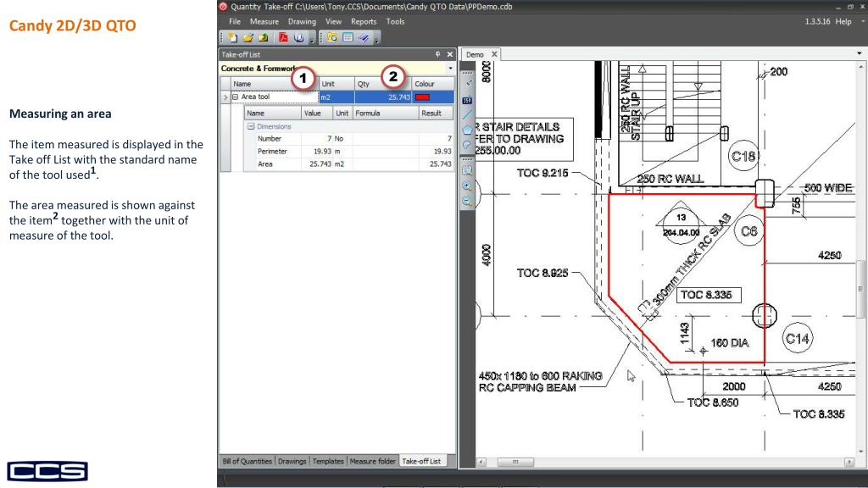Click the Value column header
This screenshot has height=488, width=868.
tap(317, 114)
